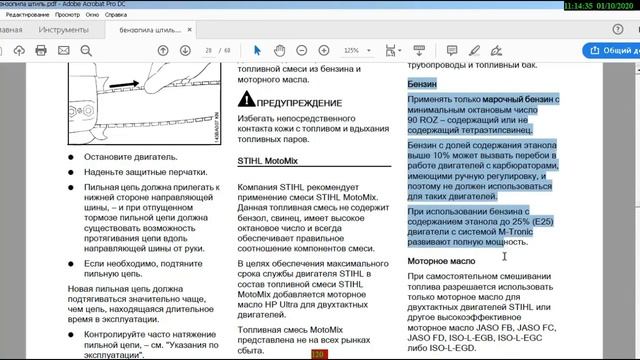Go to next page arrow
The image size is (640, 360).
click(185, 51)
